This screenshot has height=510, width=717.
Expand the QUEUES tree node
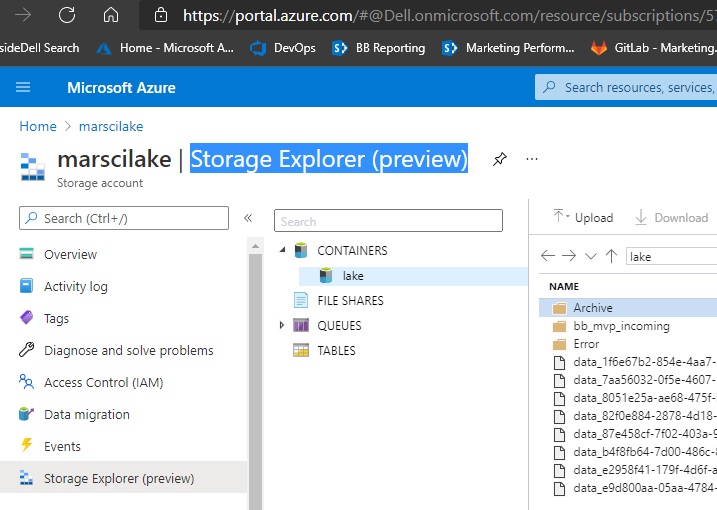click(x=282, y=325)
